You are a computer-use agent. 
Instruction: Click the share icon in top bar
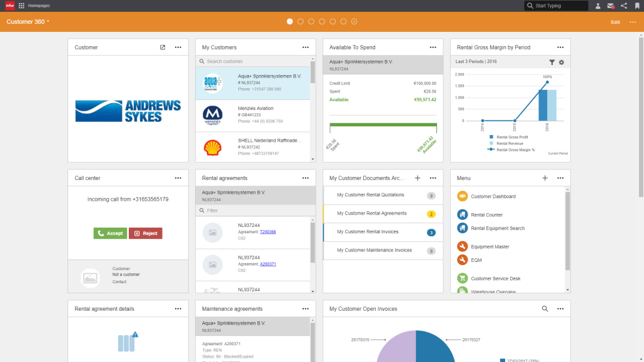pos(624,6)
